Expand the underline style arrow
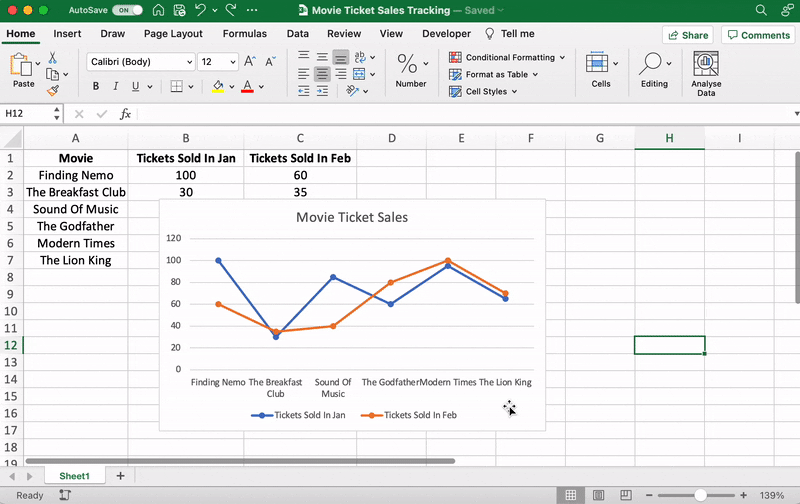The width and height of the screenshot is (800, 504). [150, 87]
